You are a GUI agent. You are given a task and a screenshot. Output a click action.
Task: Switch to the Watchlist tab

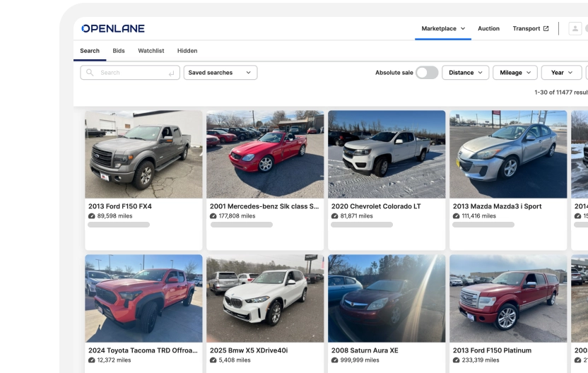[x=151, y=51]
